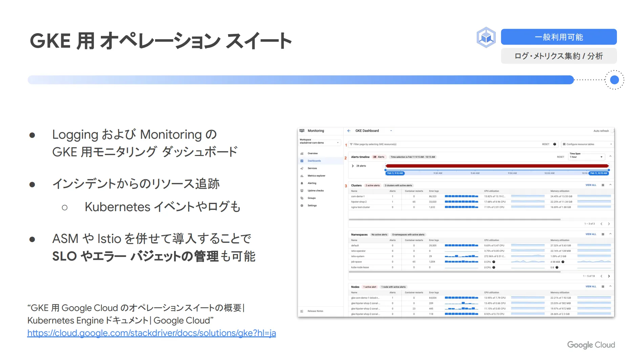Open the stackdriver docs hyperlink
644x358 pixels.
pos(152,333)
